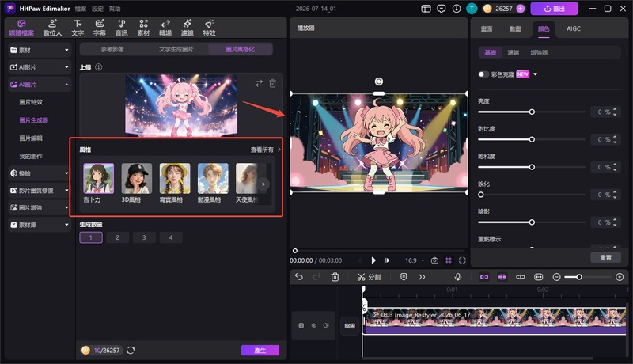Open 查看所有 to view all styles
This screenshot has width=633, height=364.
click(265, 150)
